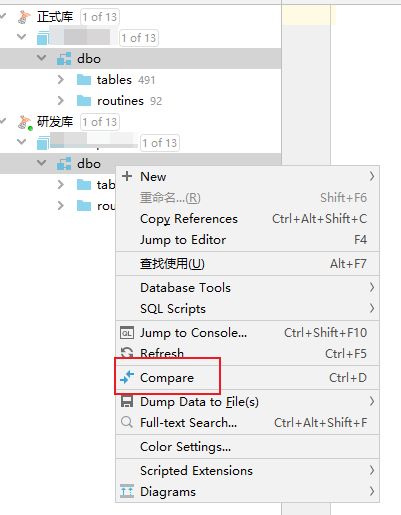Viewport: 401px width, 515px height.
Task: Click the Dump Data floppy disk icon
Action: click(x=127, y=401)
